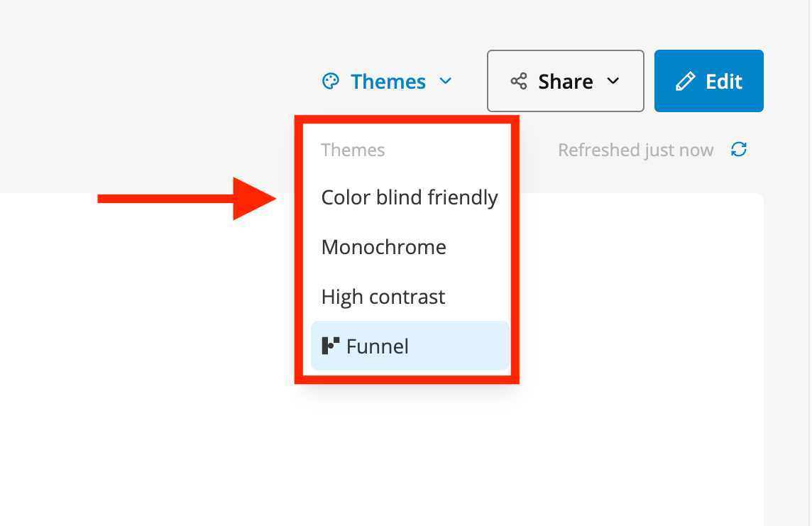This screenshot has width=812, height=526.
Task: Expand the Share dropdown arrow
Action: [615, 81]
